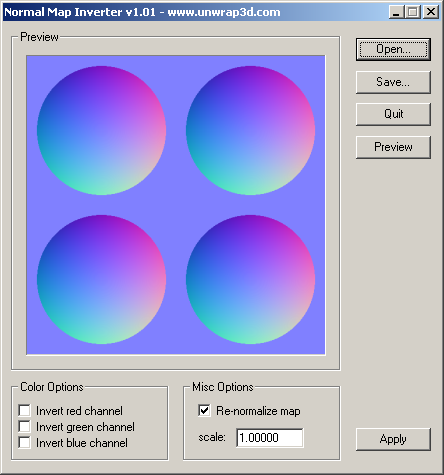Enable Invert blue channel checkbox
Screen dimensions: 444x475
[25, 442]
